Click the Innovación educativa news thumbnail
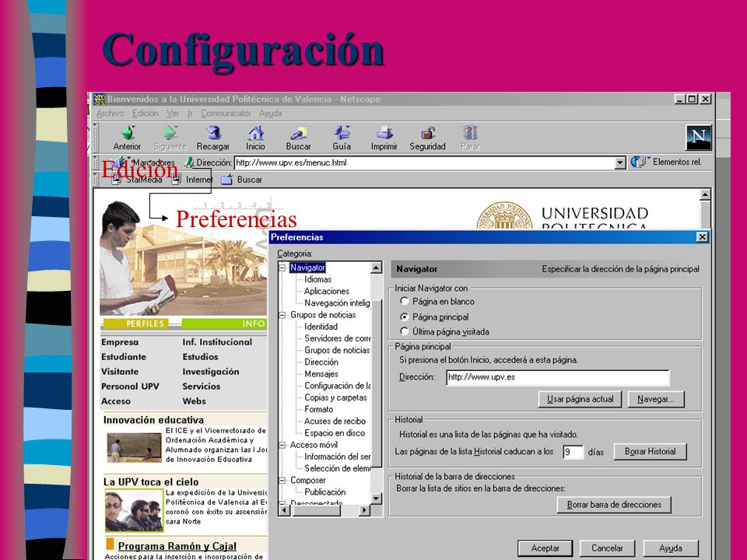747x560 pixels. pos(135,447)
